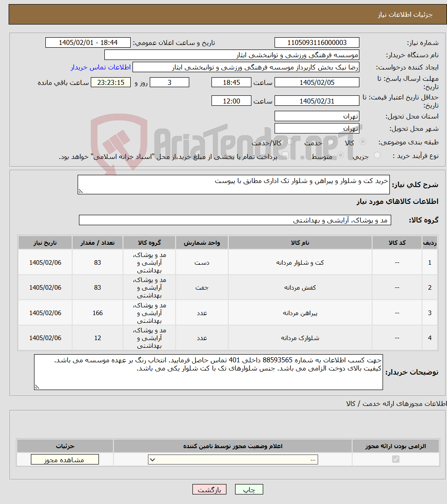
Task: Click the کت و شلوار مردانه cell
Action: (x=300, y=262)
